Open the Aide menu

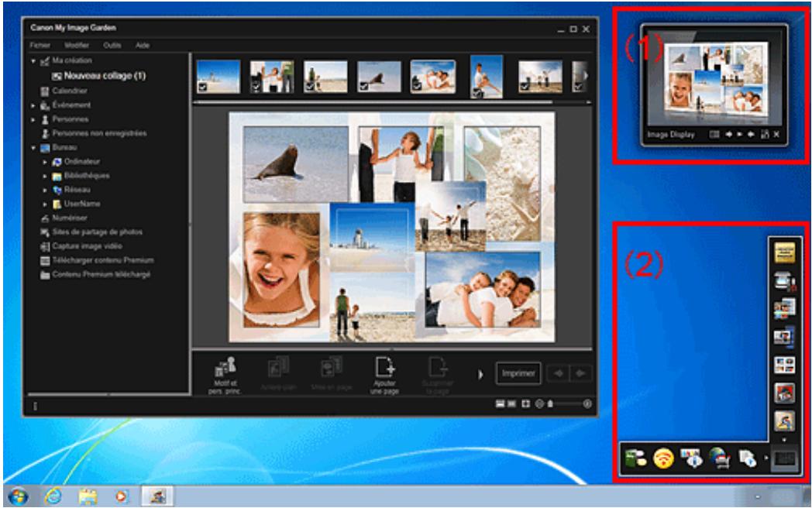pos(143,46)
